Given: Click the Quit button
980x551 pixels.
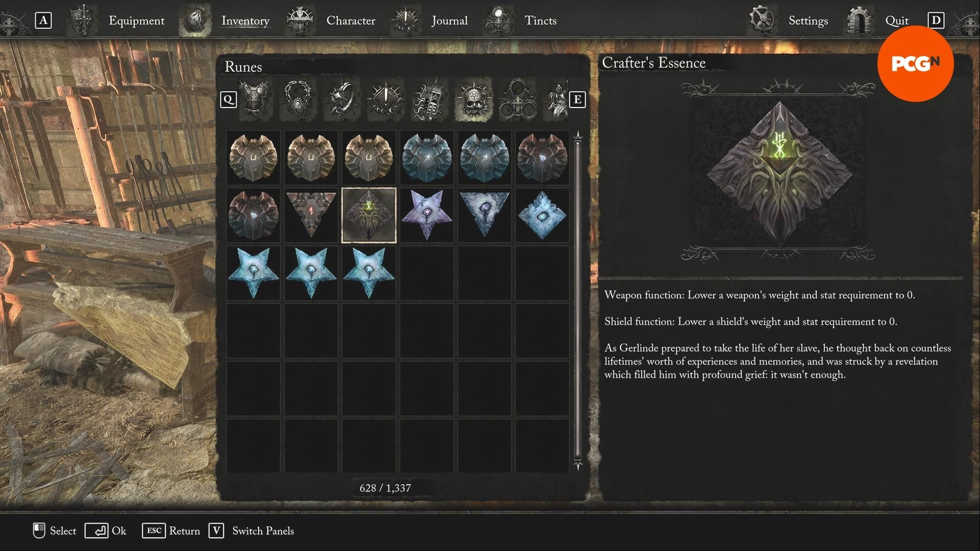Looking at the screenshot, I should click(x=896, y=21).
